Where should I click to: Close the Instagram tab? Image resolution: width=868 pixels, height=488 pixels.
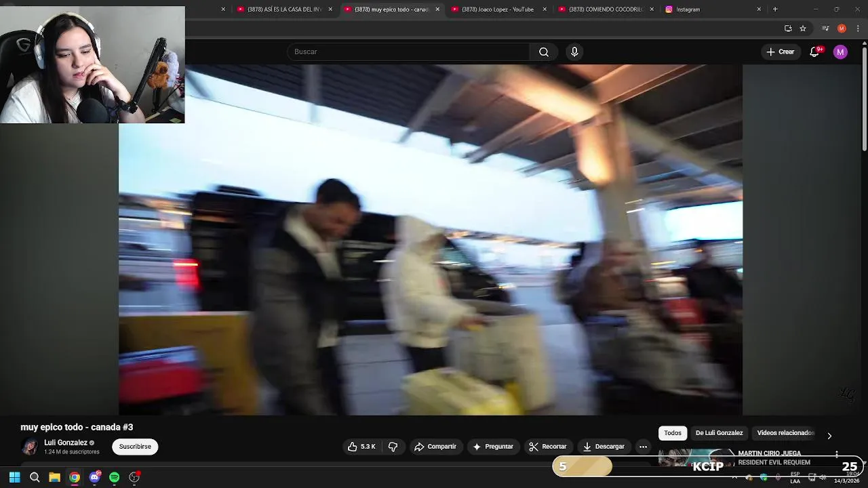759,9
